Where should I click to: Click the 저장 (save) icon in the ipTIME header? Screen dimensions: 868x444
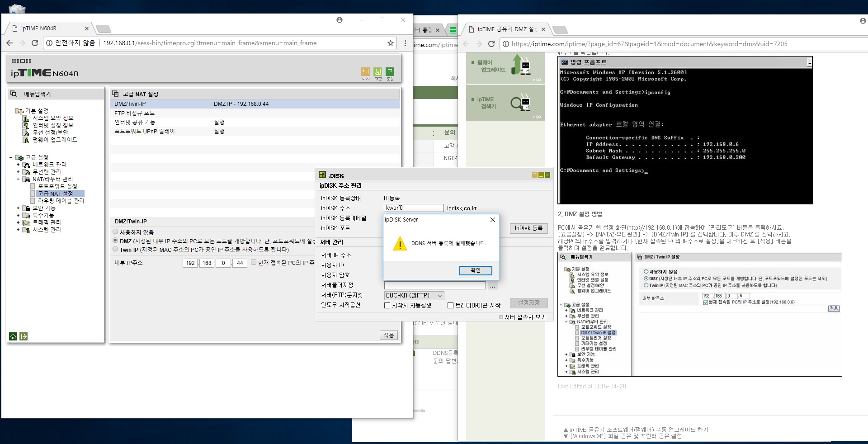377,71
